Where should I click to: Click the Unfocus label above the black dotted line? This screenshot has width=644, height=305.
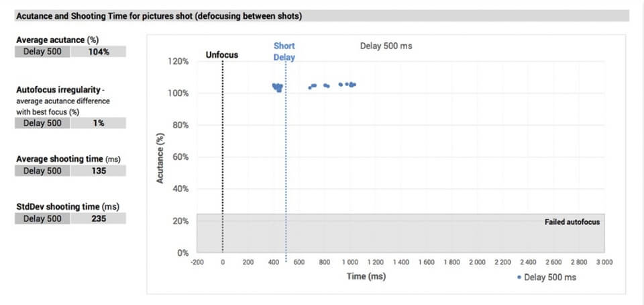tap(222, 54)
